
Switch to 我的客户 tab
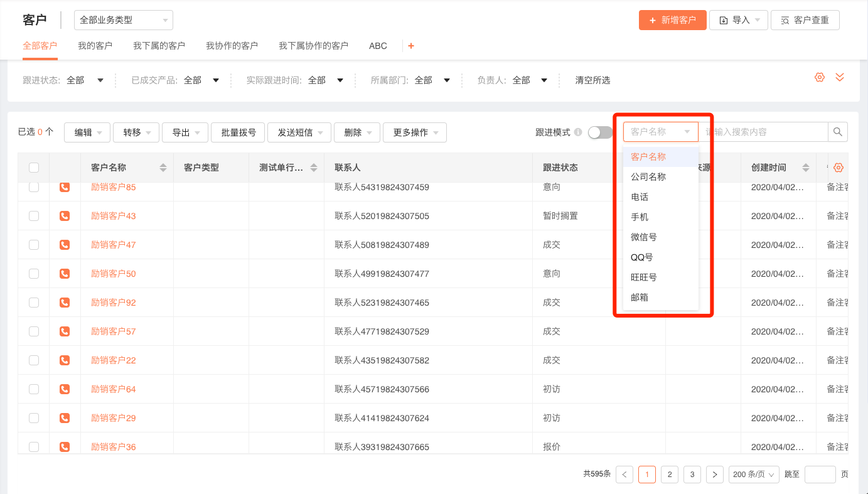95,46
